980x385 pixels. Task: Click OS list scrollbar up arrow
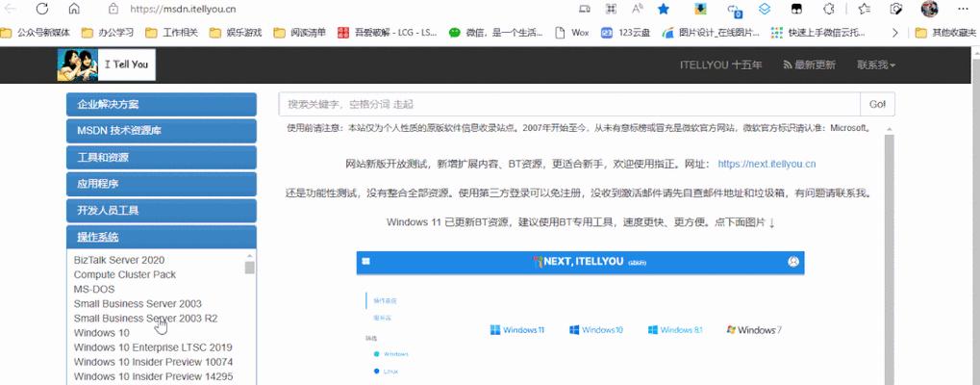click(249, 256)
